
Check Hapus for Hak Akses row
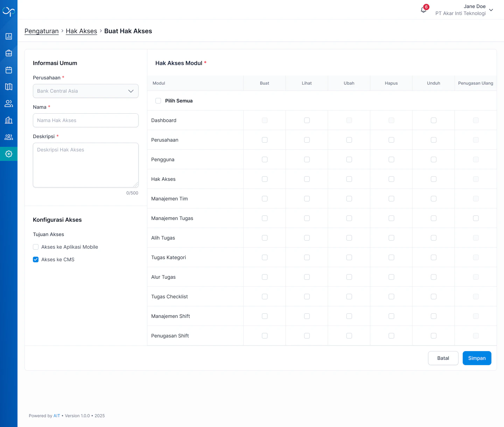point(391,179)
